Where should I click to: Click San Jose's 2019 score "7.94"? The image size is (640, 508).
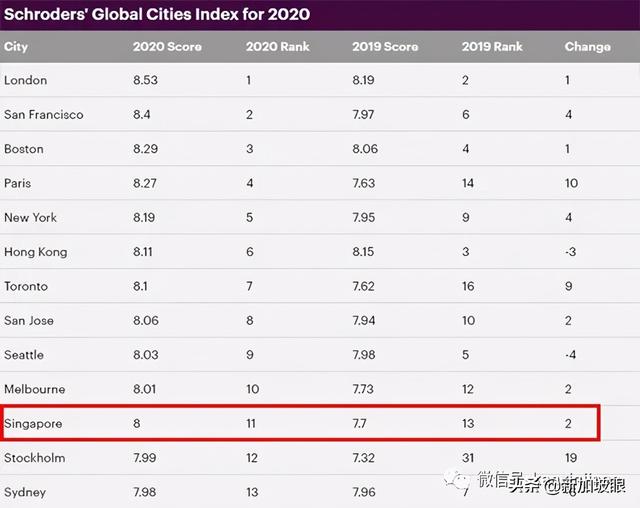click(364, 321)
